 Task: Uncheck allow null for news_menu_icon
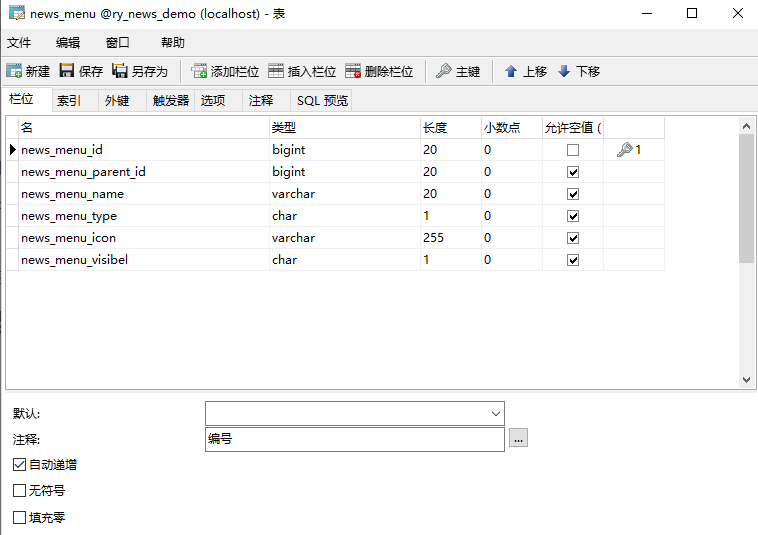(573, 238)
